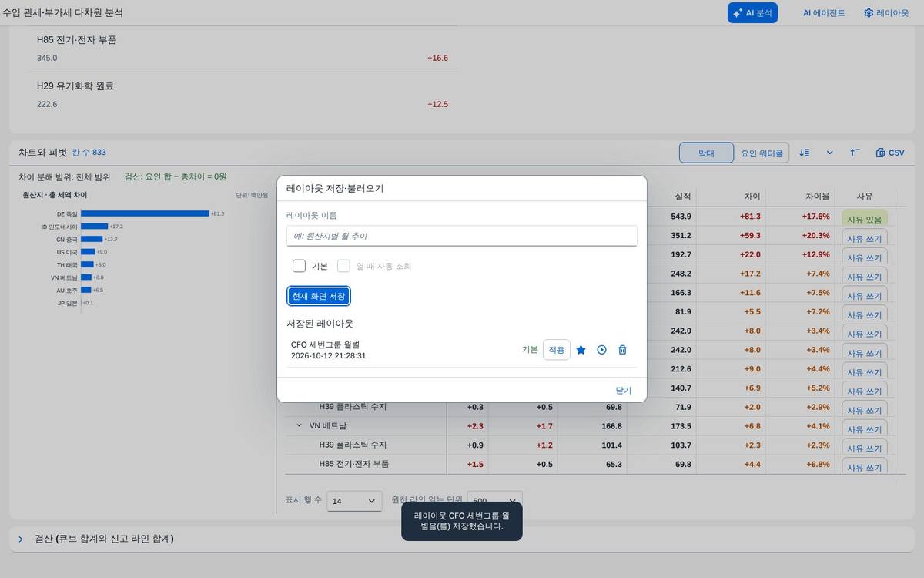Export table with CSV icon button

[890, 153]
